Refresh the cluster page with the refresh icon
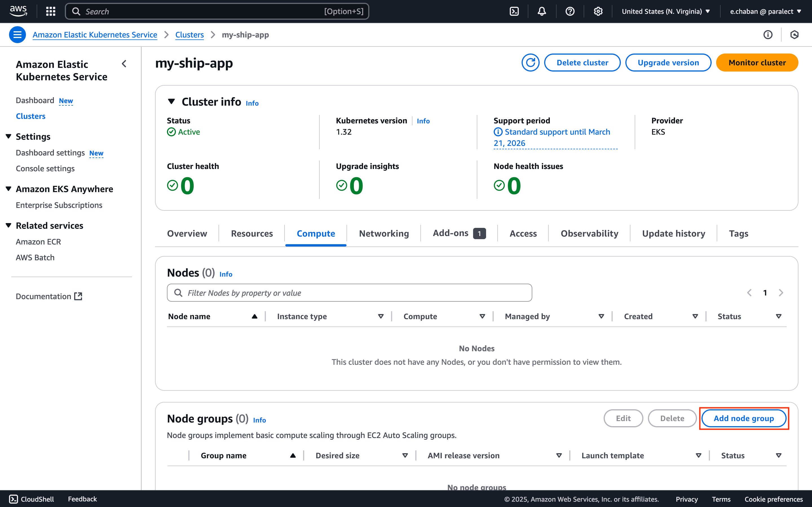 pos(531,62)
